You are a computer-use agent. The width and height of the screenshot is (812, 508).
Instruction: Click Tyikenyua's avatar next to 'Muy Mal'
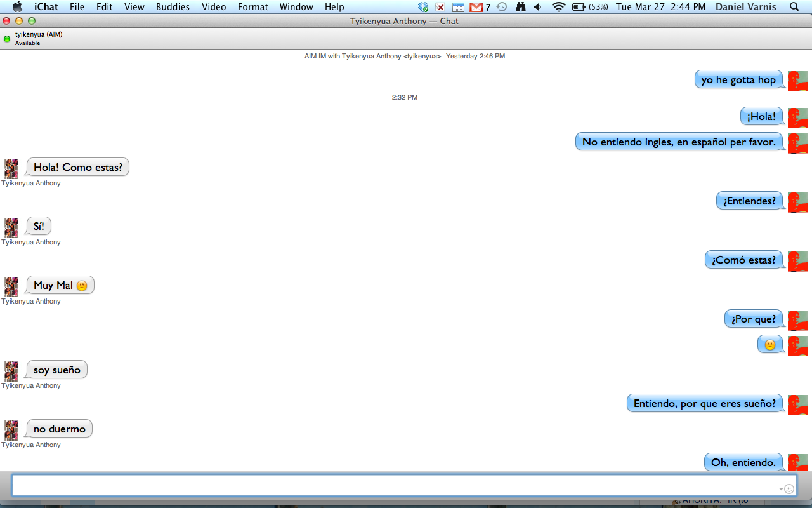point(11,286)
